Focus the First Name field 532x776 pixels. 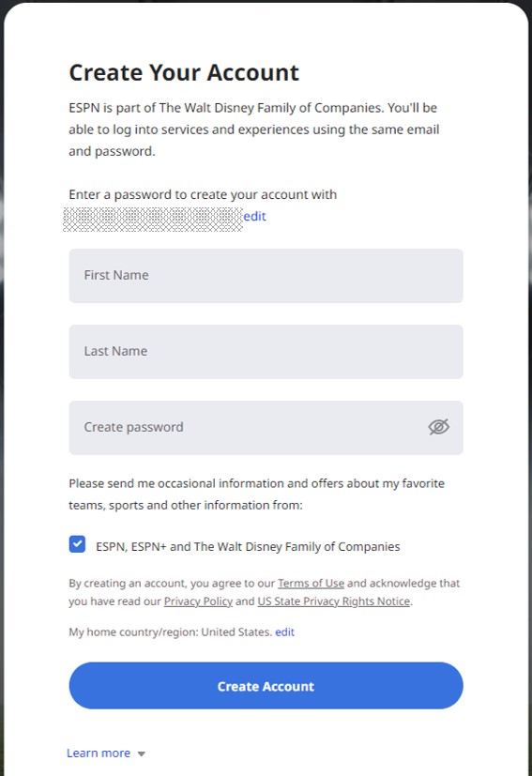266,276
